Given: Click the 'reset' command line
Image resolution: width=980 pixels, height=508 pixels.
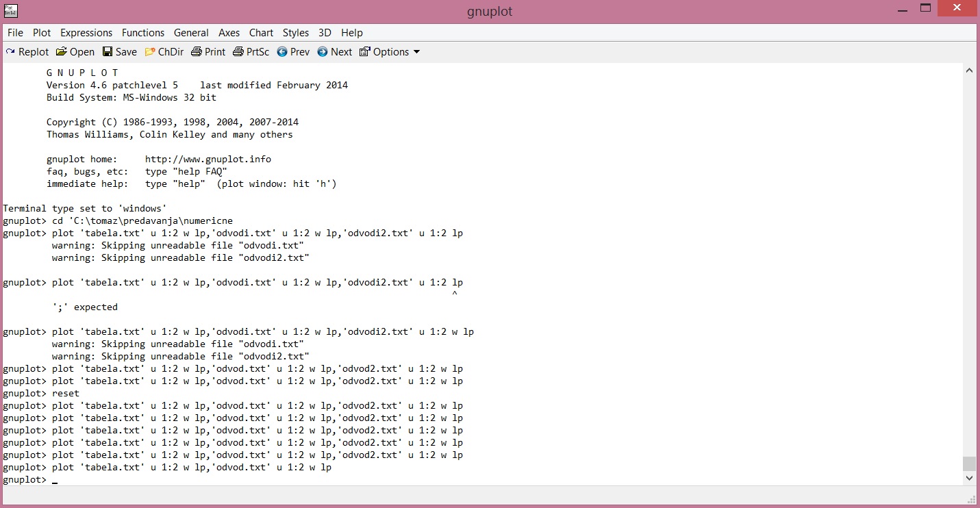Looking at the screenshot, I should [41, 394].
